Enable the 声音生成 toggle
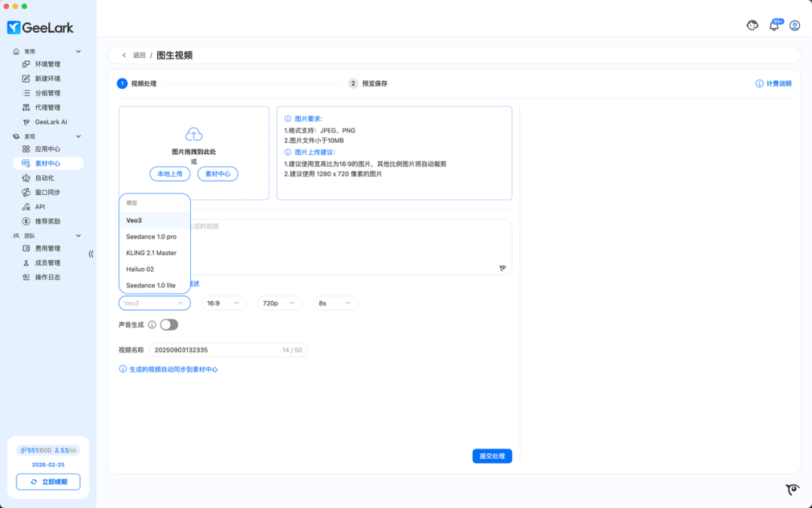812x508 pixels. coord(168,323)
